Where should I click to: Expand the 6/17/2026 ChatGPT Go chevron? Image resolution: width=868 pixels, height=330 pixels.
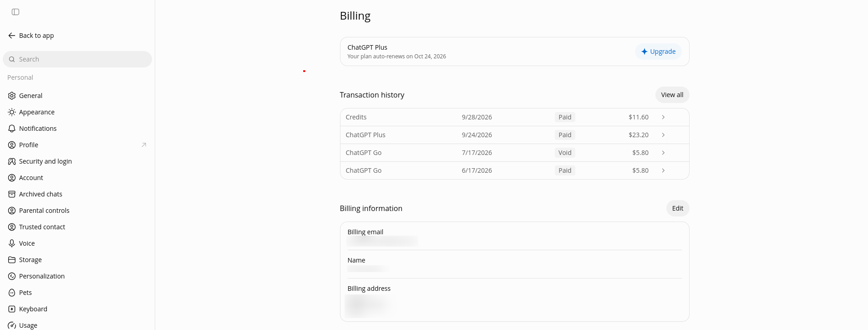tap(663, 170)
